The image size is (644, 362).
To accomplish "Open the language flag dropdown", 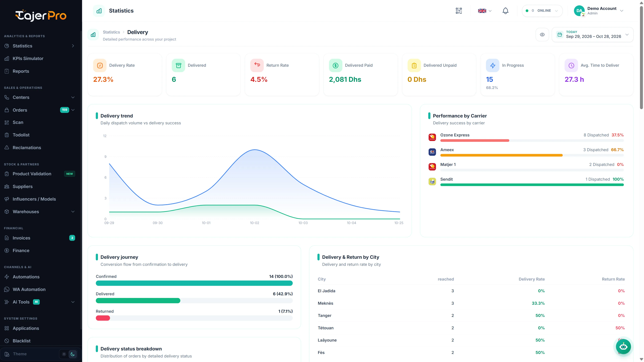I will pos(485,11).
